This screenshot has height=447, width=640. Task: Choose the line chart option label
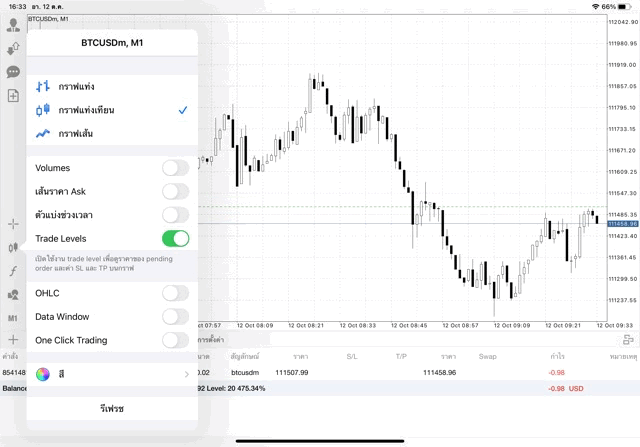tap(76, 133)
